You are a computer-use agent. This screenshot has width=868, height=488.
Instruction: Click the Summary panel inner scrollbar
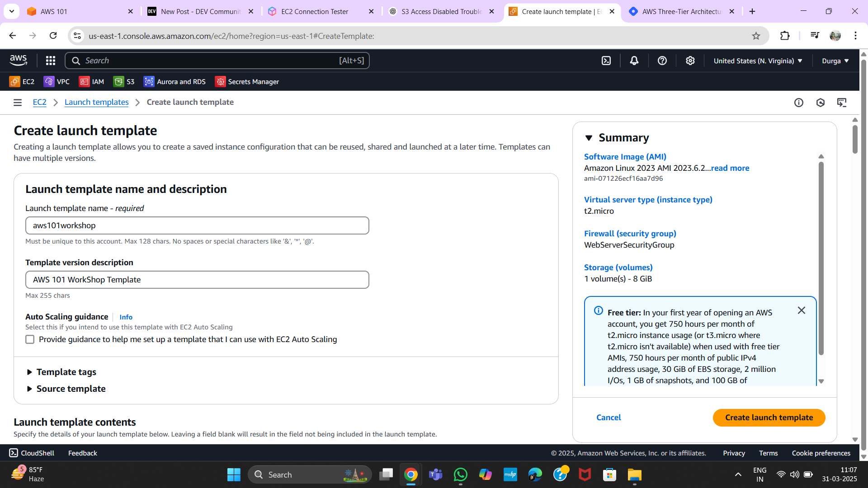pyautogui.click(x=821, y=258)
